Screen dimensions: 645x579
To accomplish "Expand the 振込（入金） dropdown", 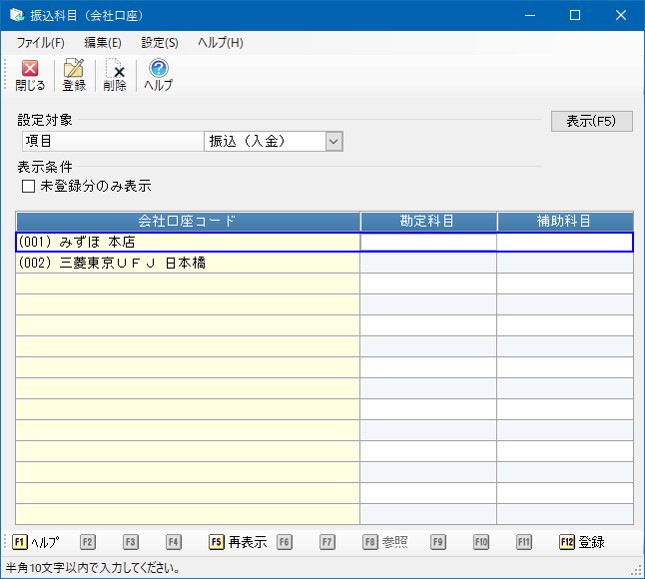I will point(334,142).
